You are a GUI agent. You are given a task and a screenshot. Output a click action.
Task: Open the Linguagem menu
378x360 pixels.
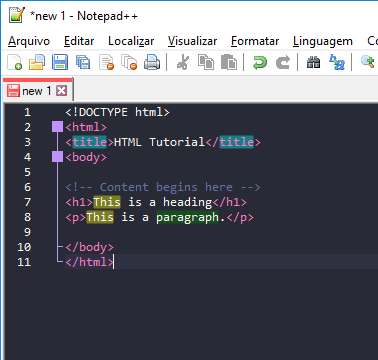click(x=323, y=41)
